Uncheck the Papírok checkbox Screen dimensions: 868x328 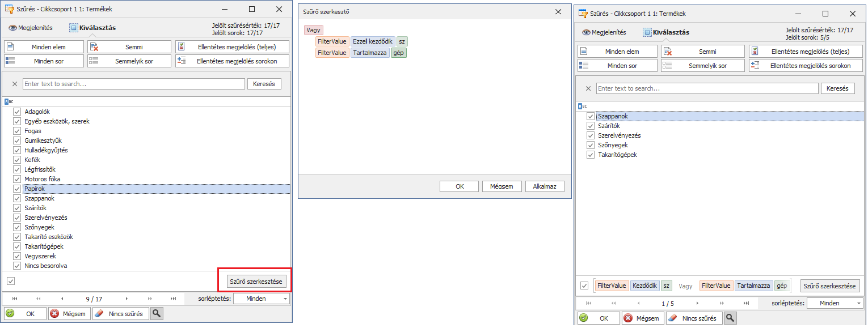point(17,189)
